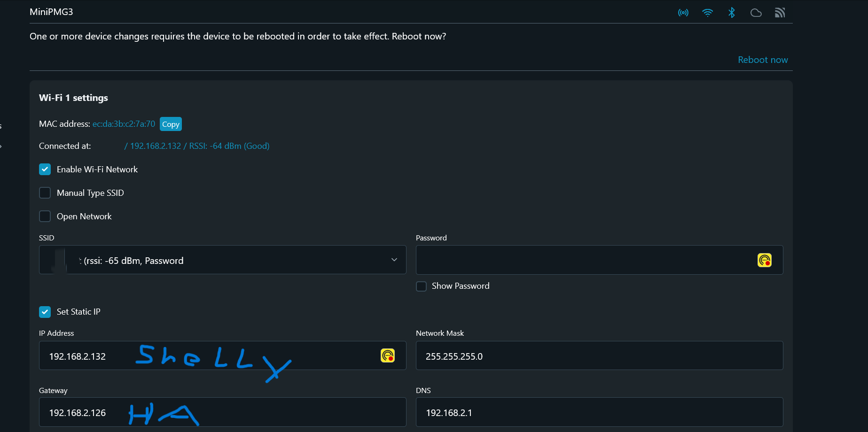Click the cloud connection icon
The image size is (868, 432).
pos(756,13)
